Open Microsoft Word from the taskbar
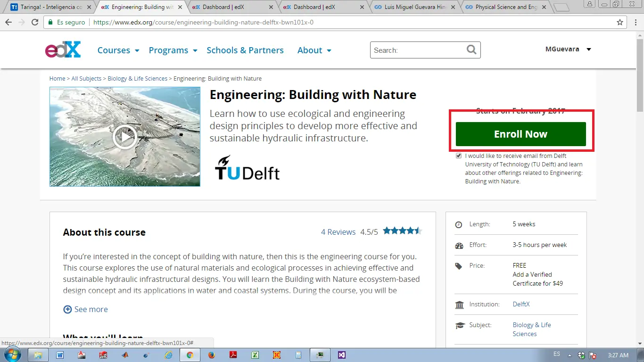Viewport: 644px width, 362px height. [60, 355]
